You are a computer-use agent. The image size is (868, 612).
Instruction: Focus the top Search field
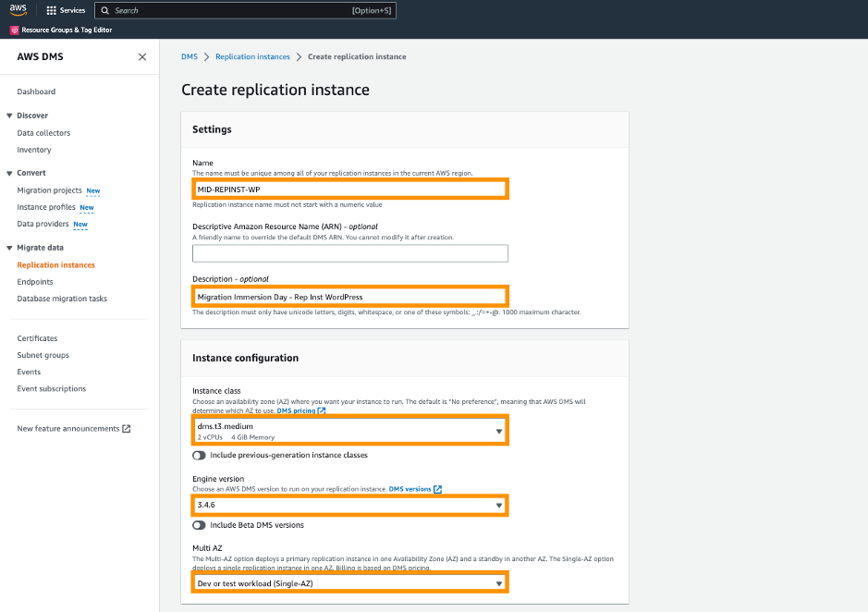245,10
